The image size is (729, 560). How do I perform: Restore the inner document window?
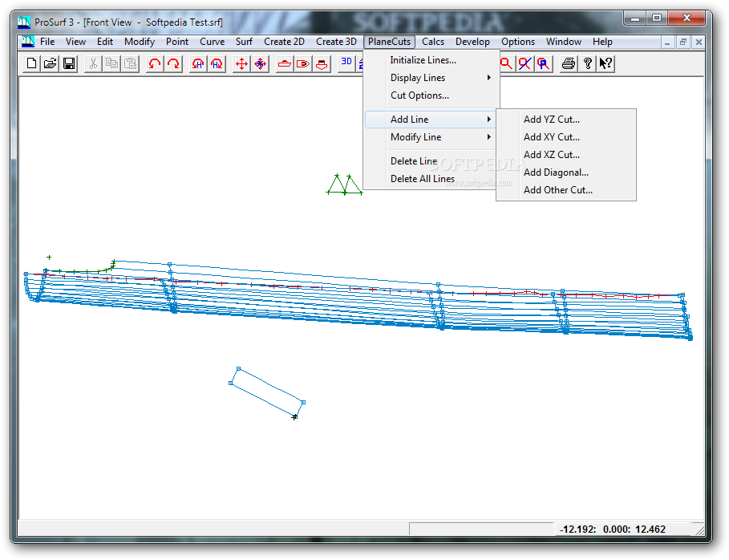click(683, 43)
